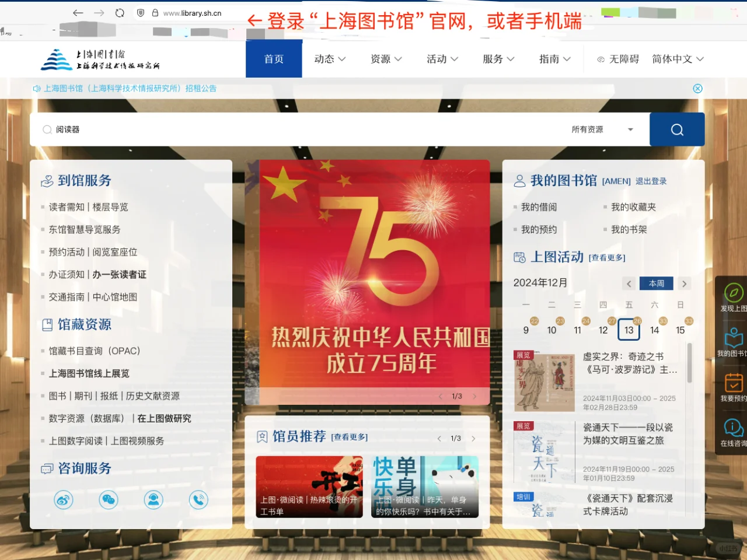Open 我的借阅 link
747x560 pixels.
tap(539, 207)
